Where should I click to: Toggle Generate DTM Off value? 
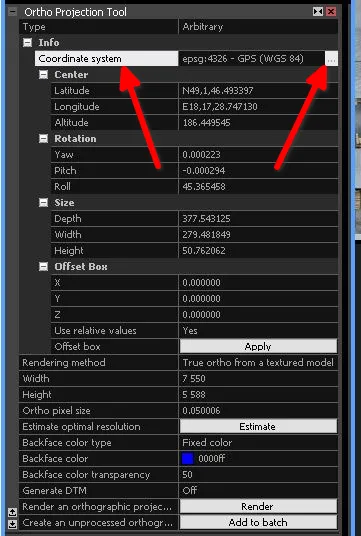tap(258, 491)
